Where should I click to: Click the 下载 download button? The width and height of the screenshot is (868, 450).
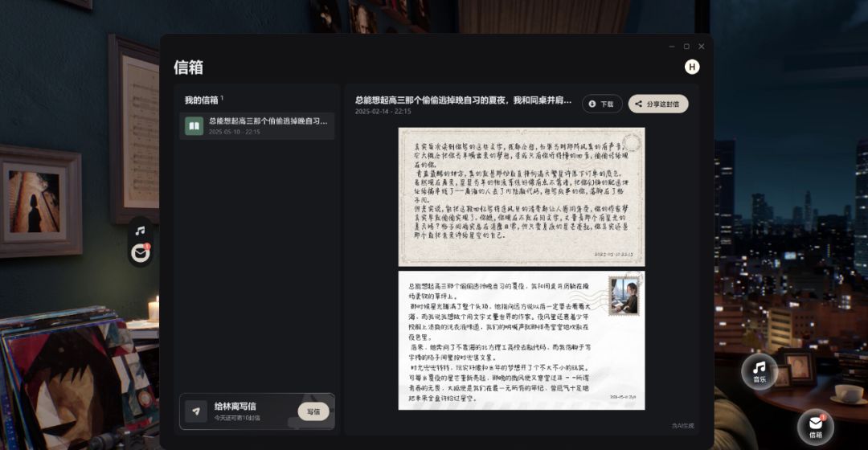(602, 104)
